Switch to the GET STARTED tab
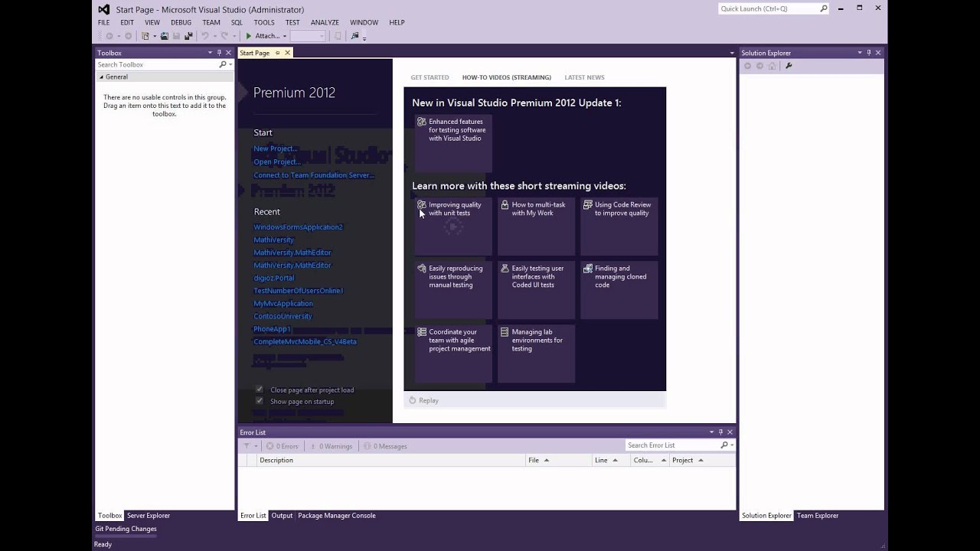 pyautogui.click(x=430, y=77)
